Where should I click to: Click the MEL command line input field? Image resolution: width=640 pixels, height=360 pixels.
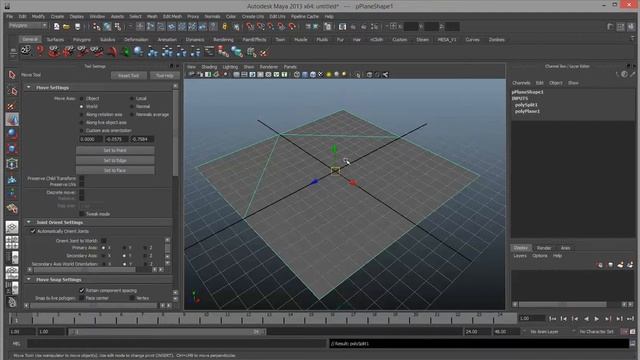(177, 344)
